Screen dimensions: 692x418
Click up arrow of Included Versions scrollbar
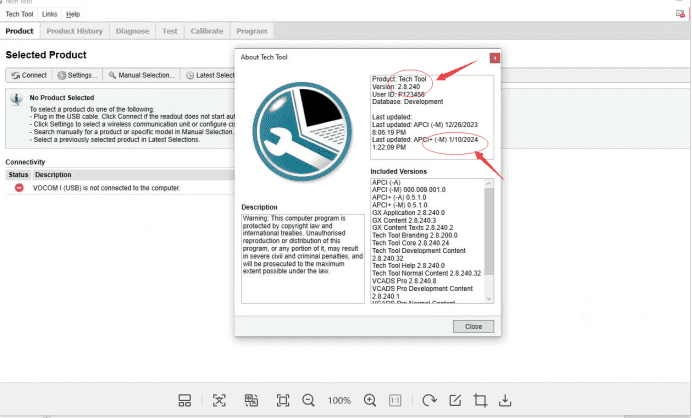point(489,183)
